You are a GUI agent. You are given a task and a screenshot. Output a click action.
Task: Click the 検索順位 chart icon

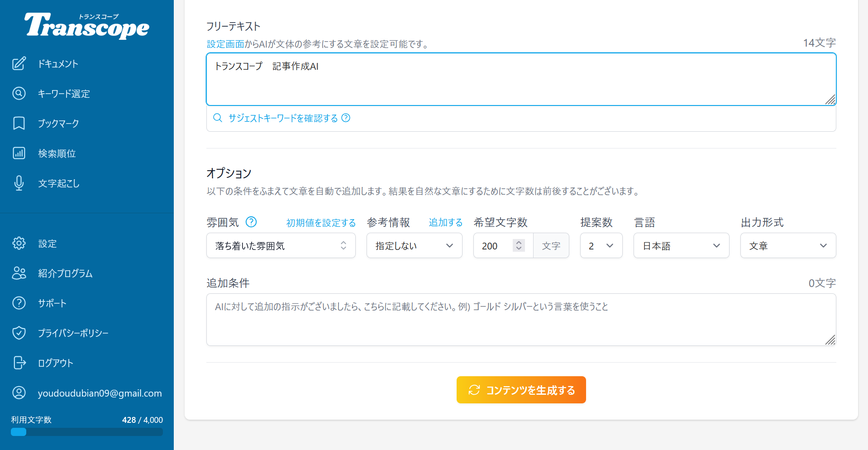pos(19,153)
